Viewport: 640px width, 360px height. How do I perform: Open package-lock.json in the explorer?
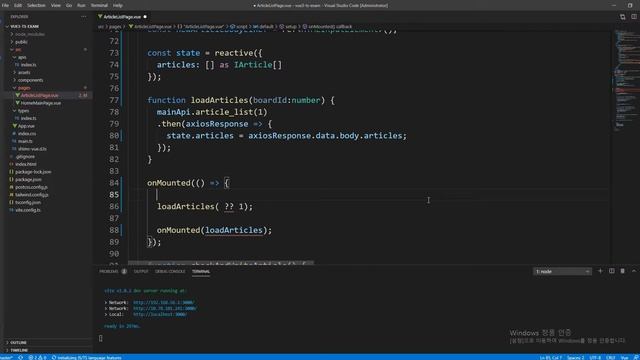point(33,172)
